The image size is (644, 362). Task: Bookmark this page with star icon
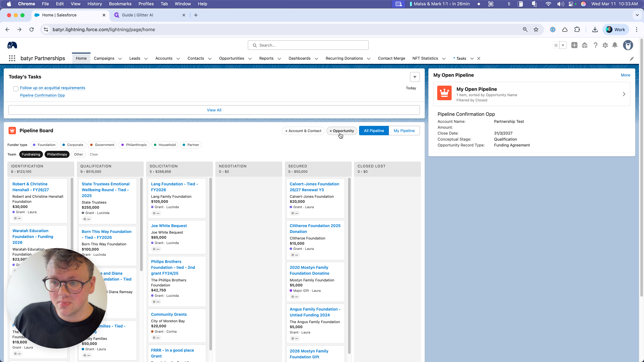pyautogui.click(x=536, y=29)
